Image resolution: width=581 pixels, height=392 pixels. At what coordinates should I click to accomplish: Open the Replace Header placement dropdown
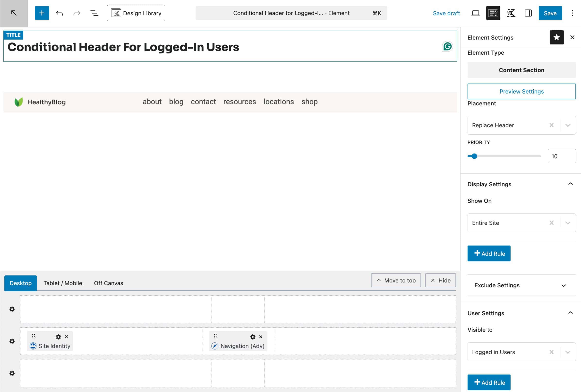(x=567, y=125)
